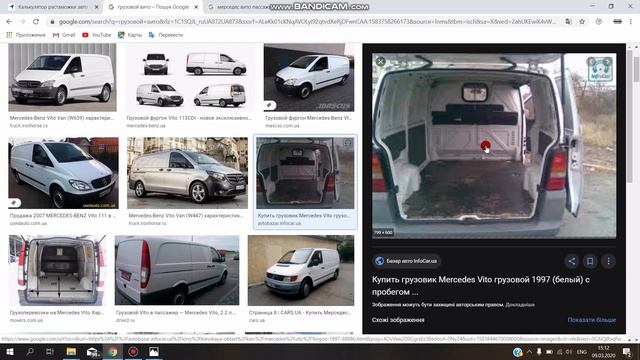The image size is (640, 360).
Task: Open Task View on the taskbar
Action: tap(50, 351)
